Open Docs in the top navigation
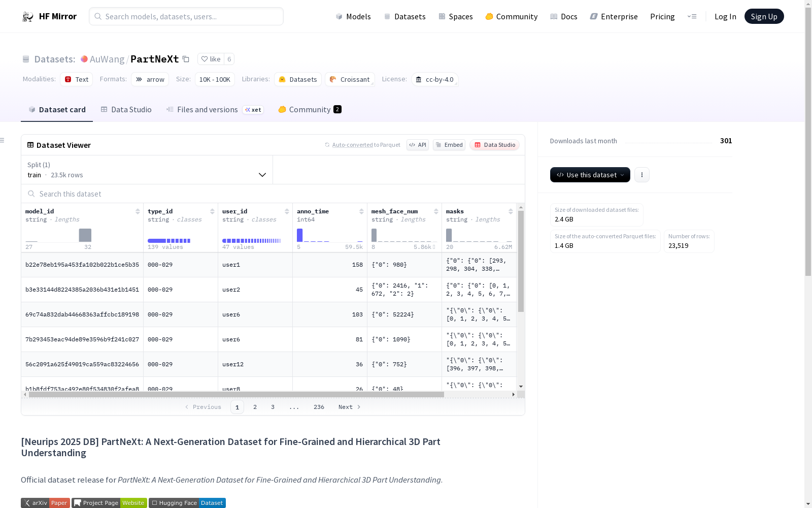The height and width of the screenshot is (508, 812). (564, 17)
